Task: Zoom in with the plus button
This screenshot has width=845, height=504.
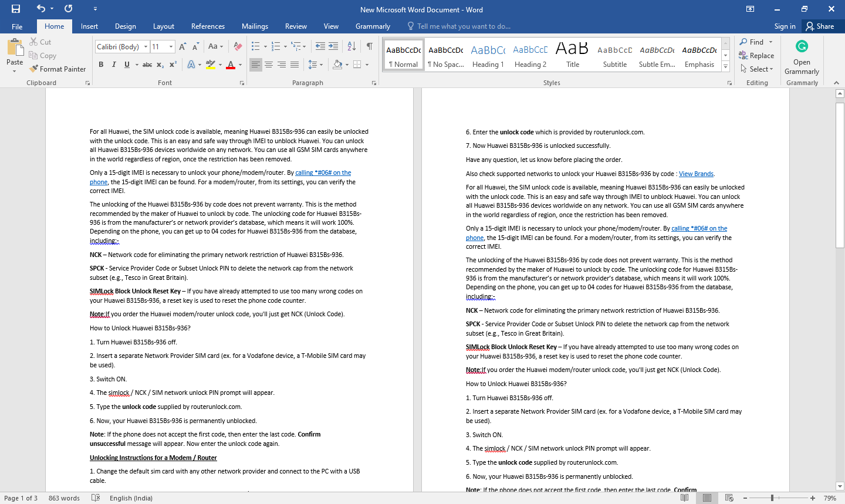Action: (x=813, y=498)
